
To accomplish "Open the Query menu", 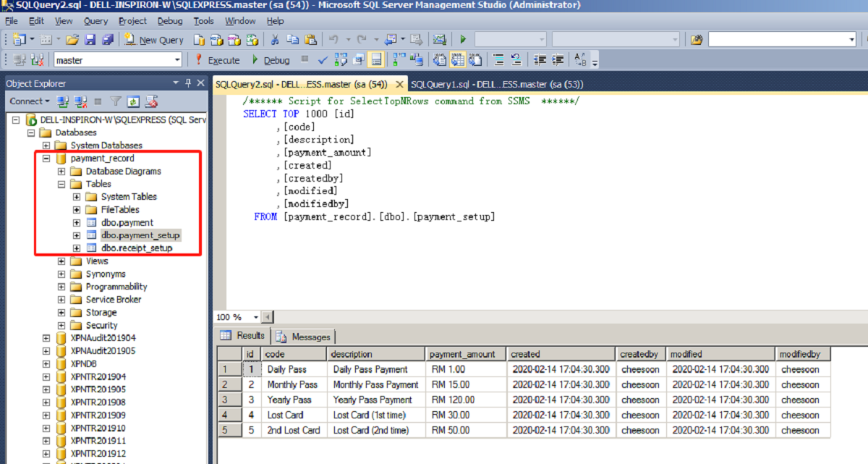I will [x=95, y=21].
